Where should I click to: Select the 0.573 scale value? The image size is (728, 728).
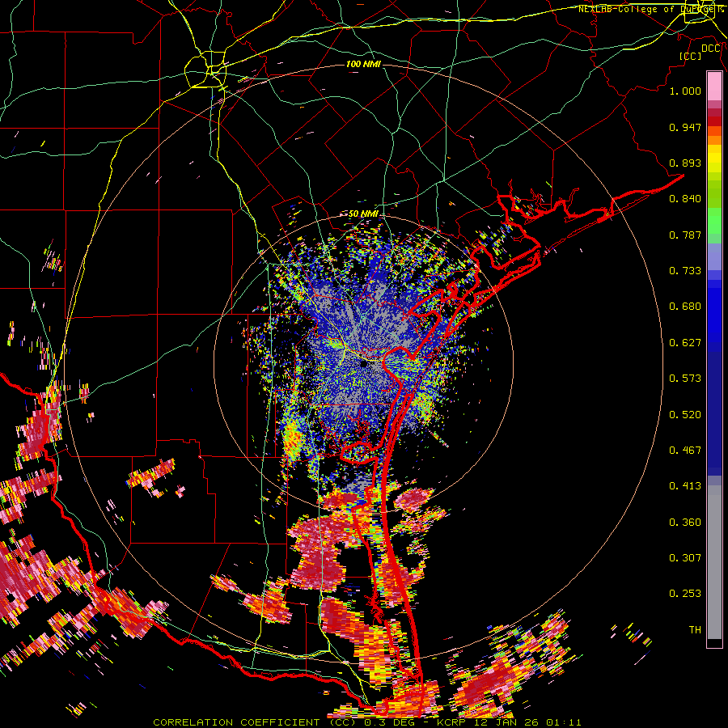(x=685, y=379)
